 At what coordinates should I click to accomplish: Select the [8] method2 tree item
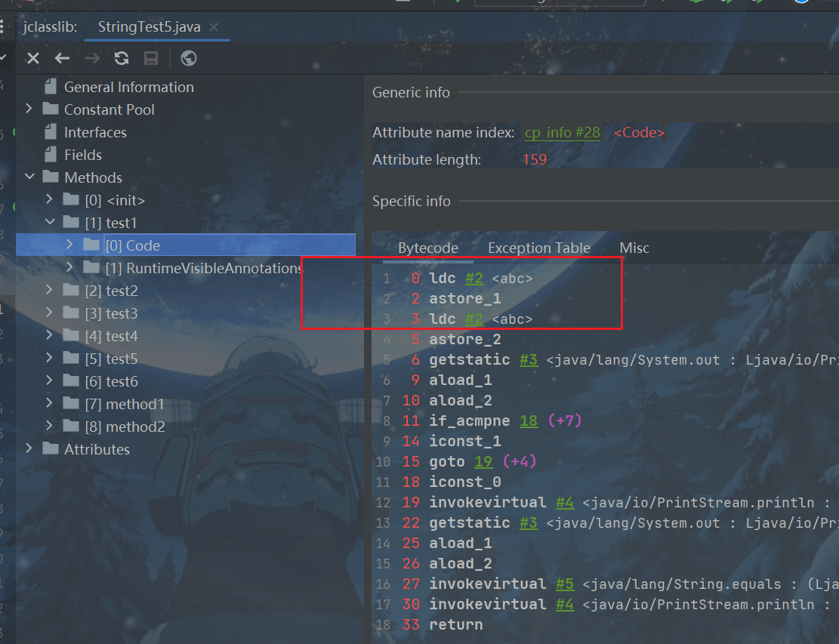[134, 427]
